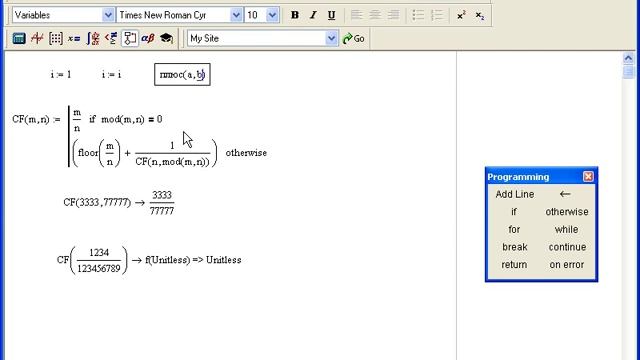The width and height of the screenshot is (640, 360).
Task: Click the floor(m/n) term
Action: point(99,153)
